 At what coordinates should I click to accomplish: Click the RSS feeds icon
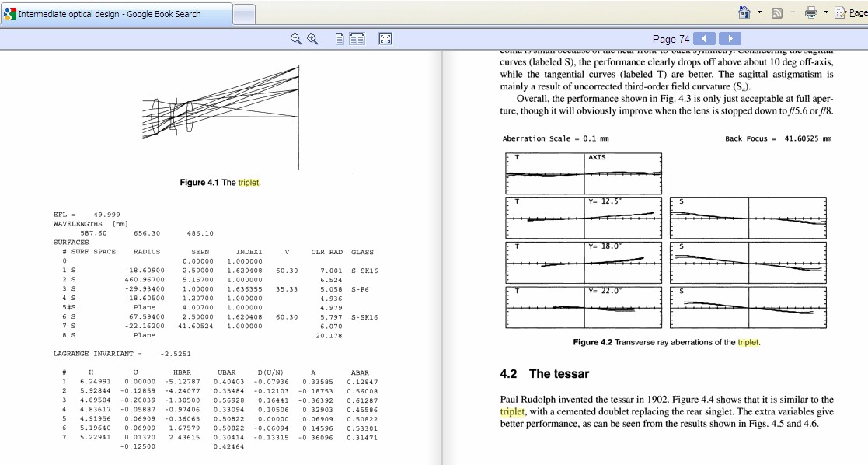(x=776, y=13)
